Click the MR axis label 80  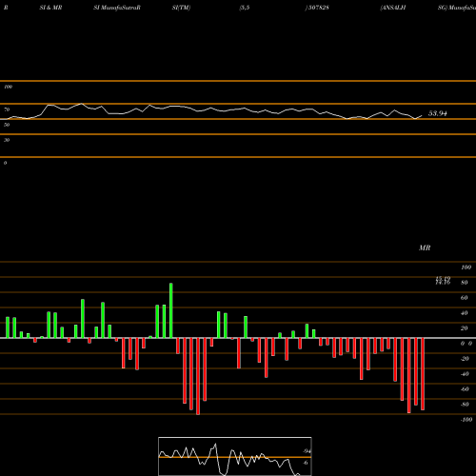[465, 283]
